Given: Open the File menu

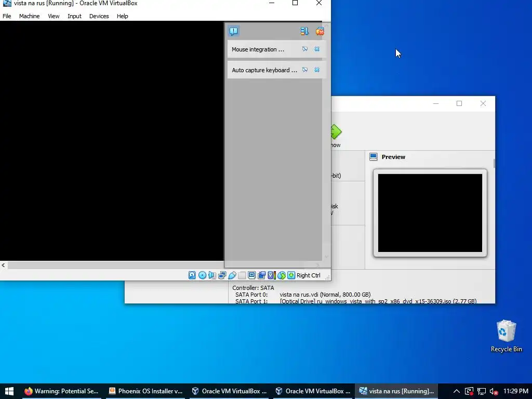Looking at the screenshot, I should pos(7,16).
